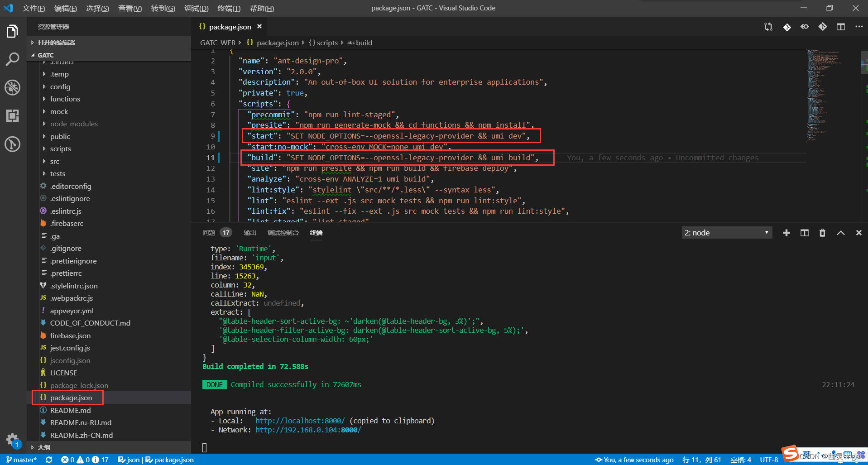Open the Network 192.168.0.104:8000 link
The height and width of the screenshot is (465, 868).
308,430
